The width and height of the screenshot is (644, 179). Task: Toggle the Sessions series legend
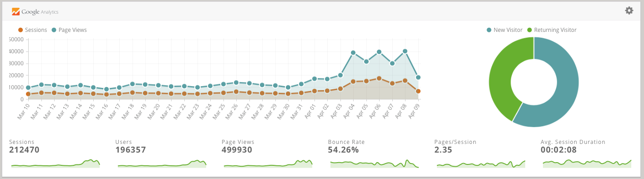33,30
